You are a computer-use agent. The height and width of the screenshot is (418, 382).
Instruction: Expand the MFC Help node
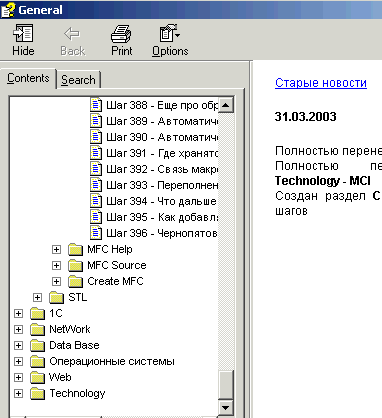tap(56, 249)
